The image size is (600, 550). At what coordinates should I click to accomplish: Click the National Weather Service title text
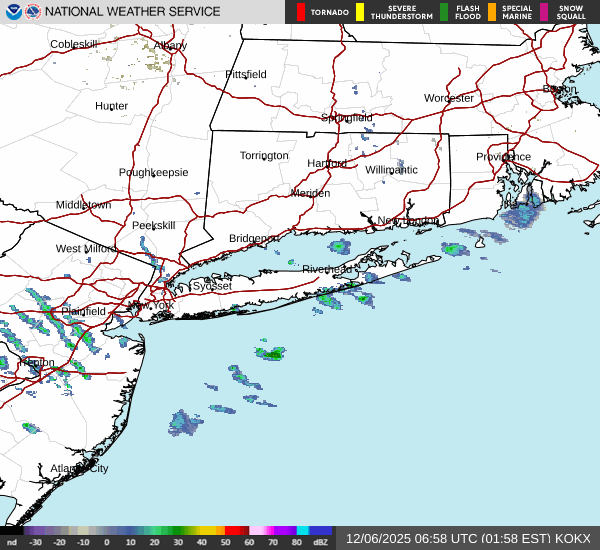(x=134, y=12)
